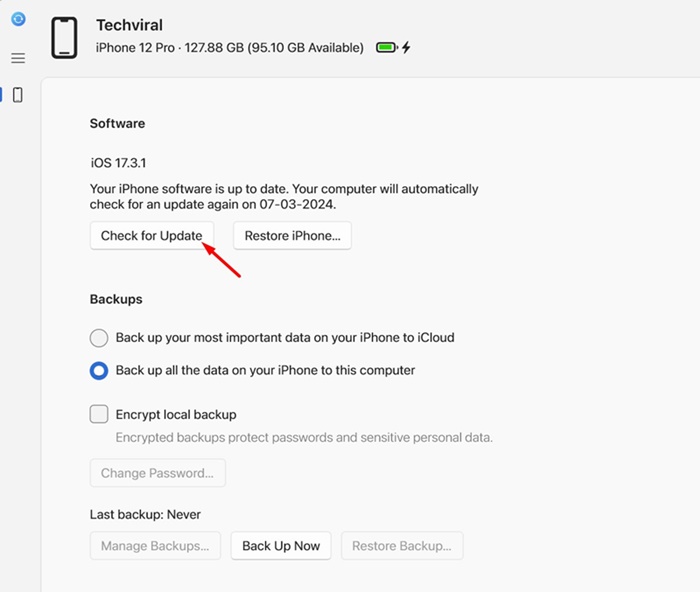
Task: Start a backup with Back Up Now
Action: coord(281,546)
